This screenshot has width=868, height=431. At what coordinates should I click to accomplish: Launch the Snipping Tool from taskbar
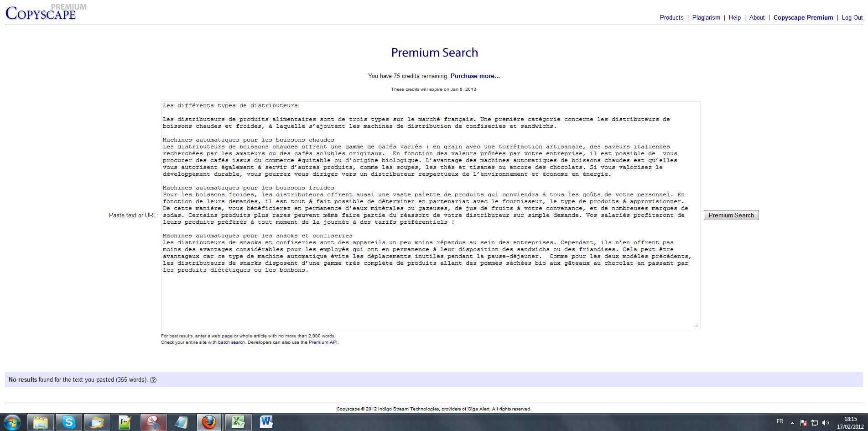[153, 422]
